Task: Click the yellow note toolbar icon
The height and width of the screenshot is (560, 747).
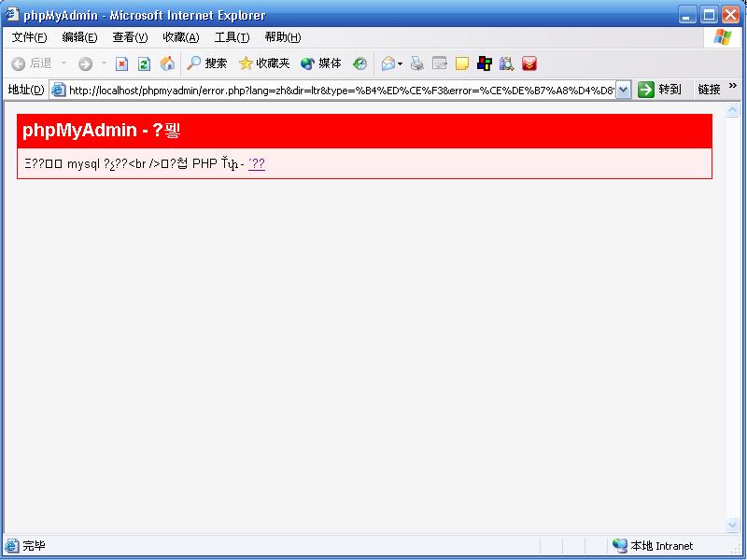Action: (461, 63)
